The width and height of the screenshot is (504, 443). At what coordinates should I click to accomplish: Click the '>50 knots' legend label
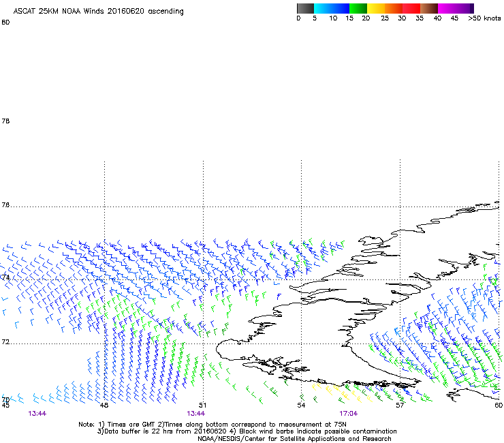tap(484, 18)
